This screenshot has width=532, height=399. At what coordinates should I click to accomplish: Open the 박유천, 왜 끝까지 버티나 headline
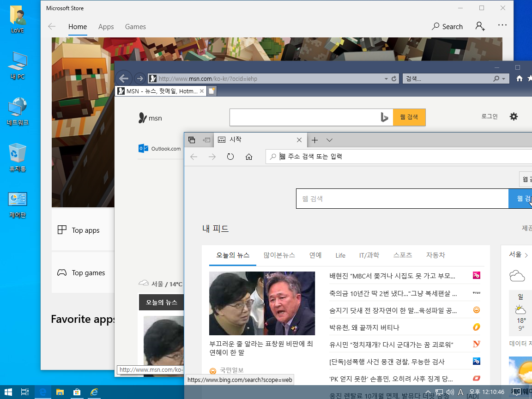[364, 327]
